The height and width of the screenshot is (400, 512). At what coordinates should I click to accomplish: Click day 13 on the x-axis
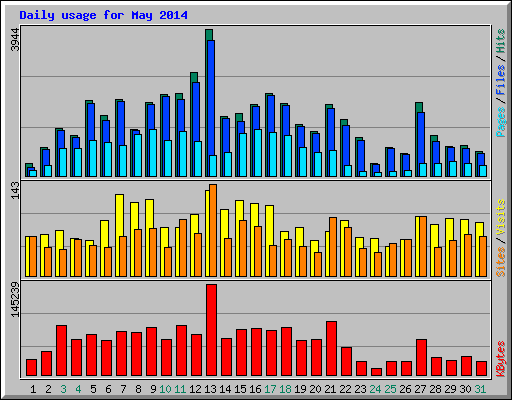pos(210,389)
